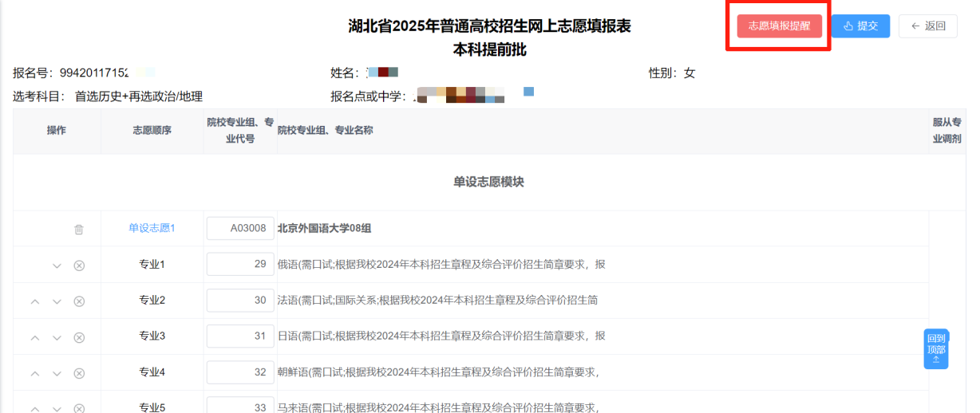Move 专业2 down with its arrow
Viewport: 980px width, 413px height.
57,301
